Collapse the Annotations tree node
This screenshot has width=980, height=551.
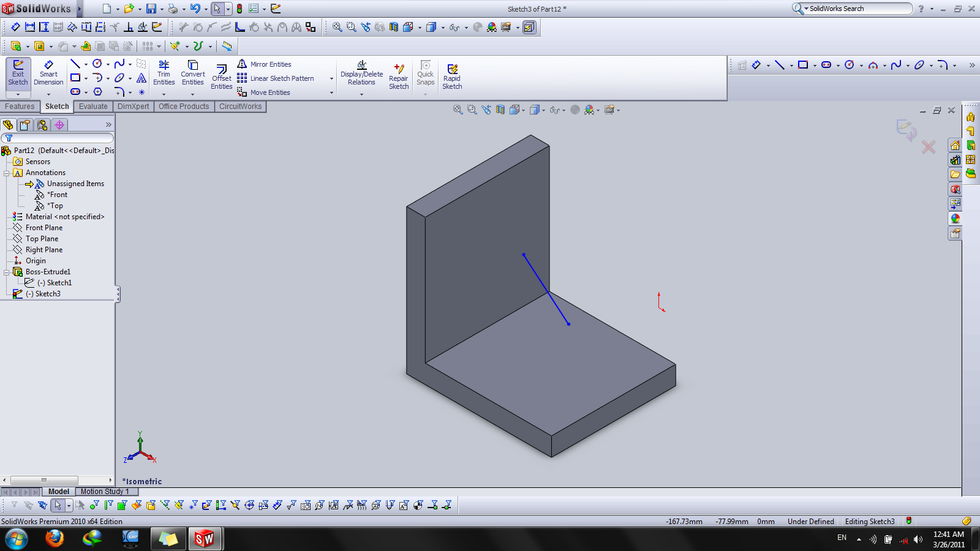coord(7,173)
